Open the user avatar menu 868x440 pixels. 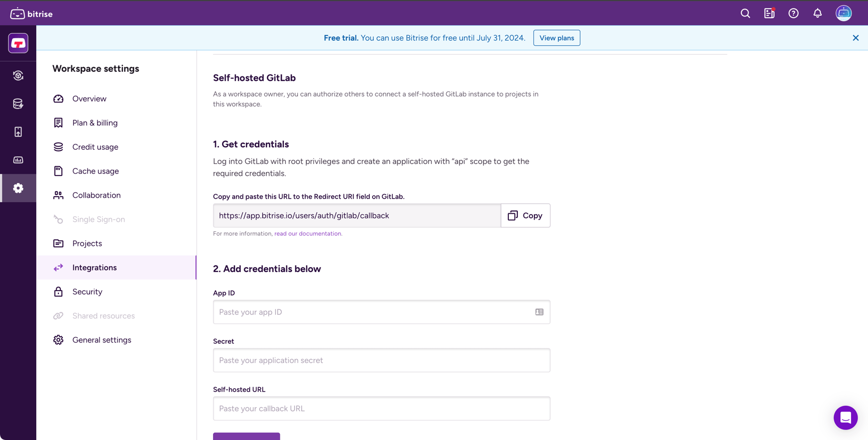tap(844, 13)
